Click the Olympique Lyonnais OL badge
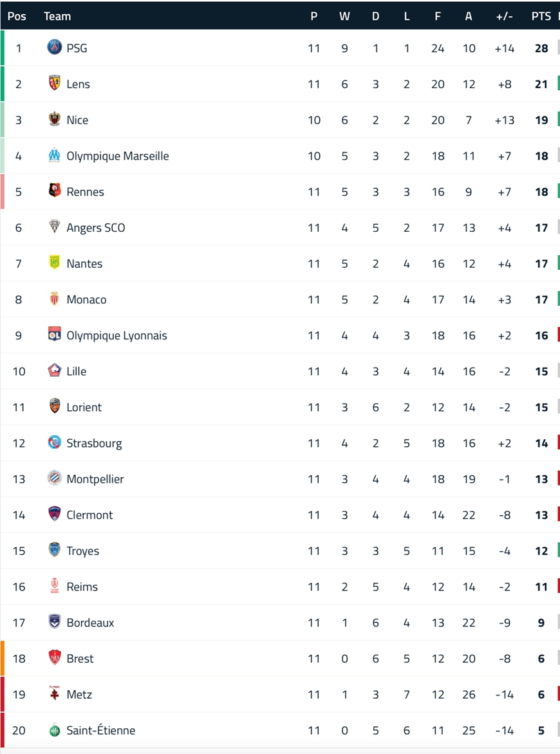This screenshot has height=754, width=560. coord(54,334)
